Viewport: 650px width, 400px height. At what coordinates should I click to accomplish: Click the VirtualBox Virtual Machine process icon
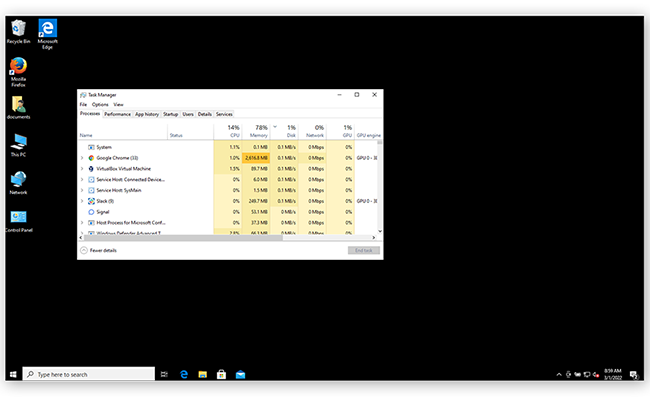(x=91, y=169)
